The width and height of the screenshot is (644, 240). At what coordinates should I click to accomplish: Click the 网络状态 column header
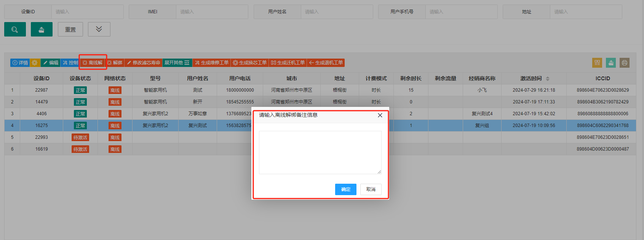click(115, 78)
